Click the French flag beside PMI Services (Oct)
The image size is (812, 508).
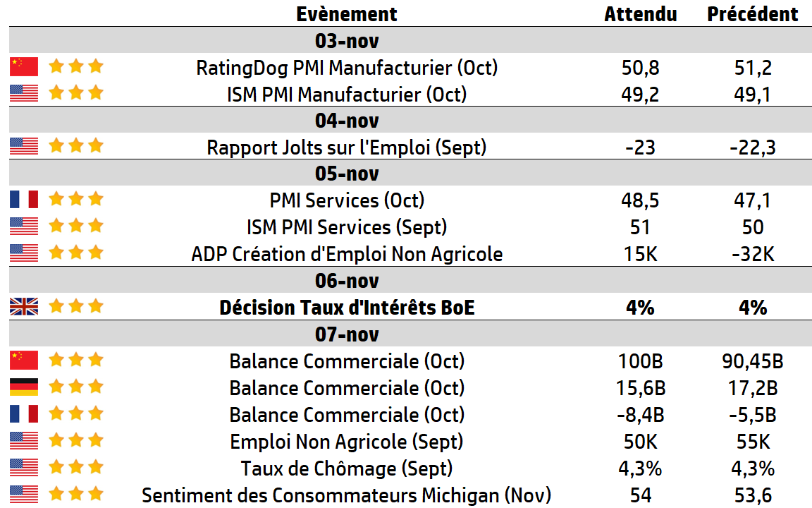pyautogui.click(x=24, y=200)
